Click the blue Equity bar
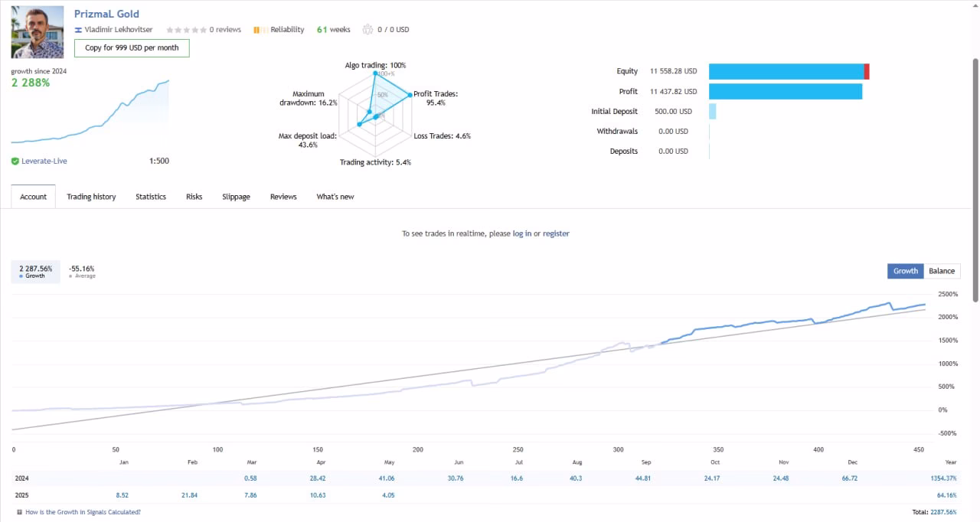The height and width of the screenshot is (522, 980). point(786,71)
